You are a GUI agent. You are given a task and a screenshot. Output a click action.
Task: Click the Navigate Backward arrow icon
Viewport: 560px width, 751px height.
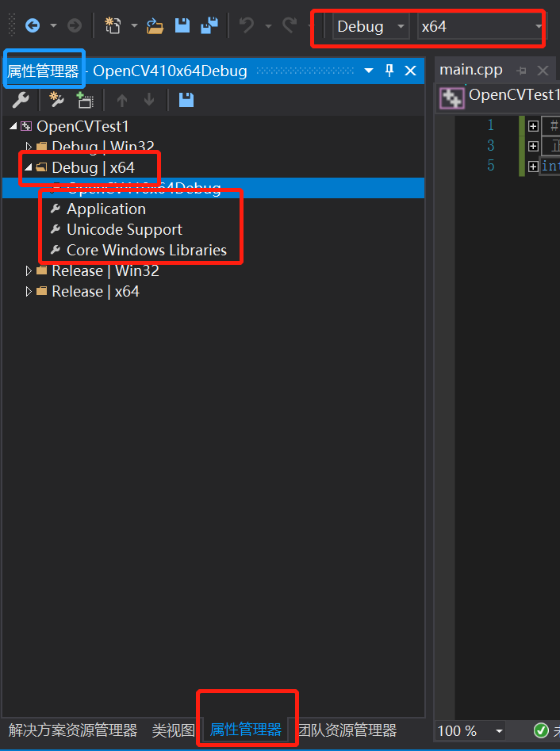coord(33,26)
